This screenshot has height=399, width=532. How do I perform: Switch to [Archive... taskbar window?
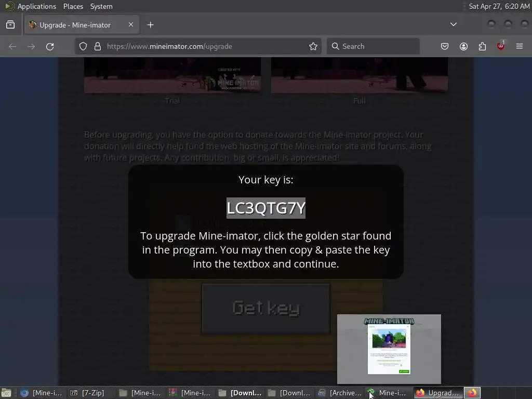[339, 393]
